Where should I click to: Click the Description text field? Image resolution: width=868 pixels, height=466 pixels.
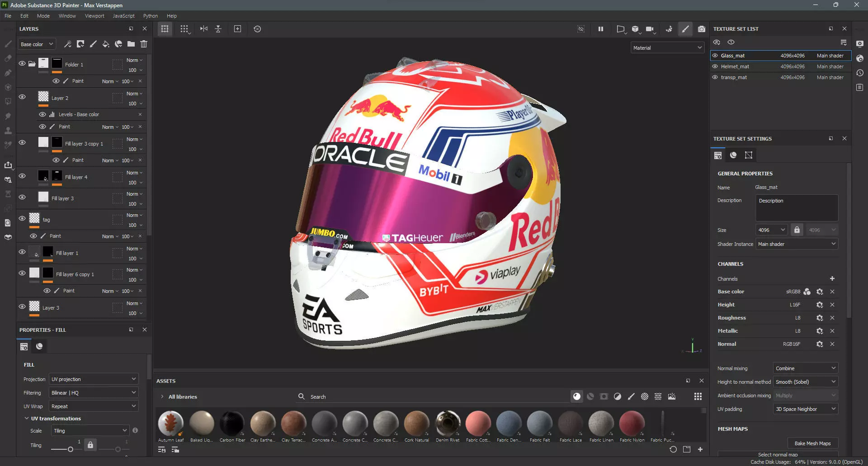(797, 208)
